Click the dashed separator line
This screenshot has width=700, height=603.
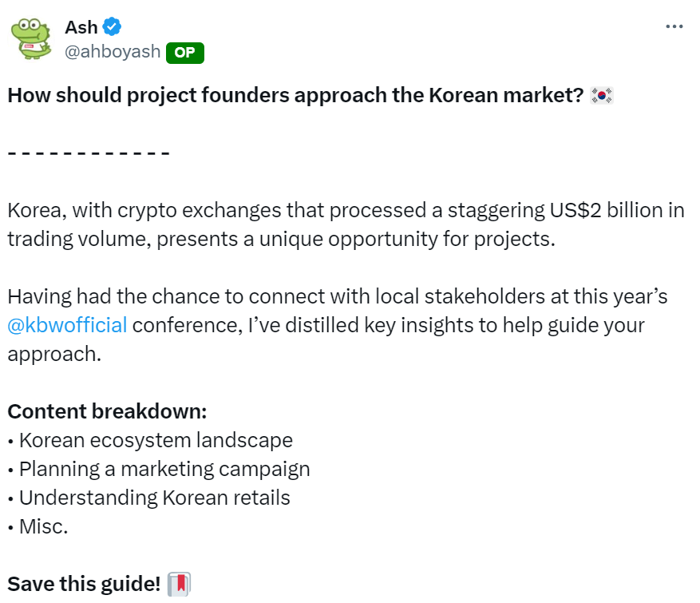coord(89,153)
